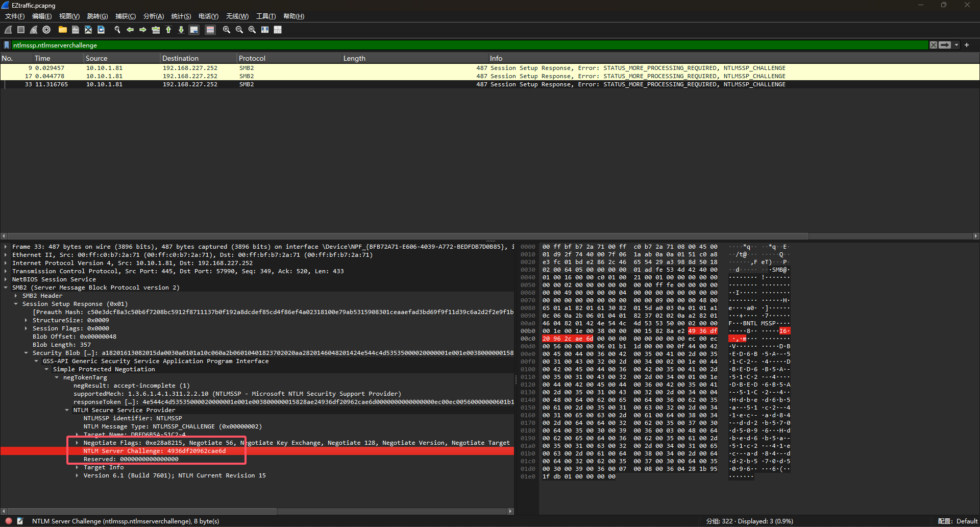
Task: Go forward in packet history
Action: tap(143, 30)
